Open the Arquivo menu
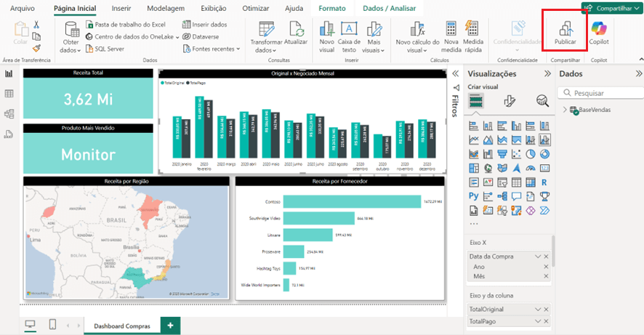The image size is (644, 335). point(23,8)
